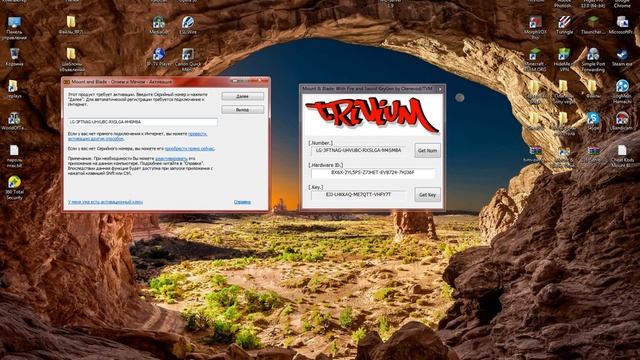Click the 'У меня уже есть активационный ключ' link
Image resolution: width=640 pixels, height=360 pixels.
pyautogui.click(x=105, y=202)
